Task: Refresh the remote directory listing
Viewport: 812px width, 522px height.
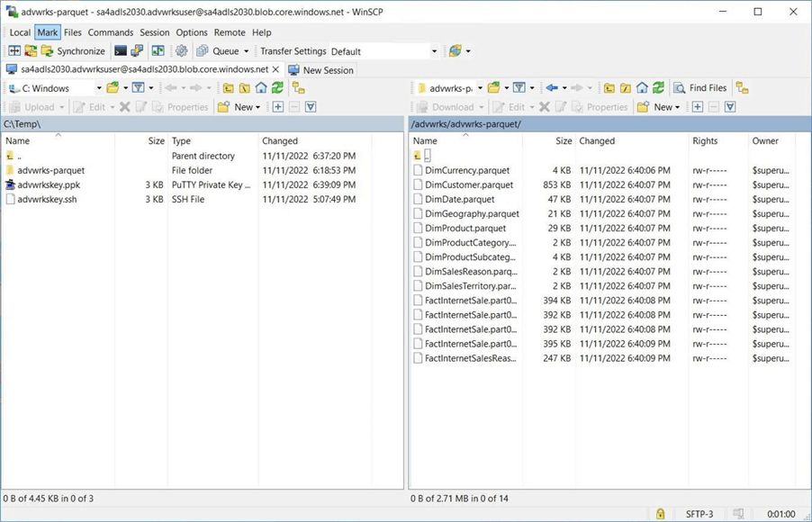Action: tap(658, 88)
